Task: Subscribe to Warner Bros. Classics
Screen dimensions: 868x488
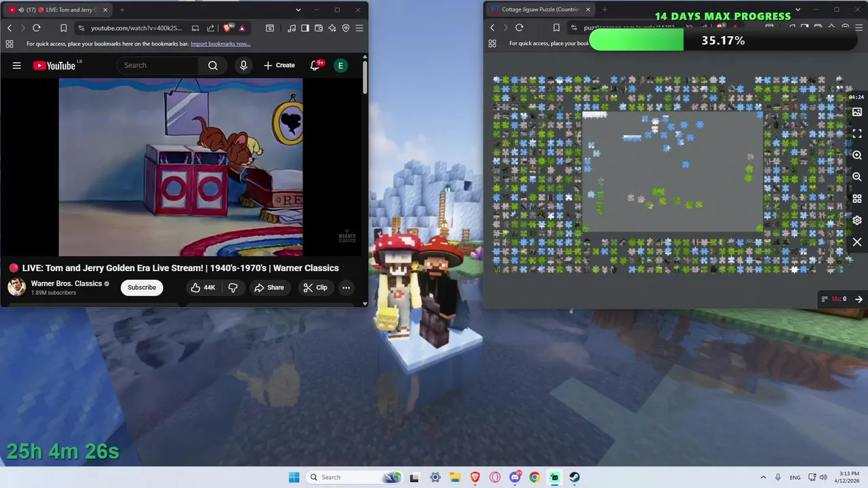Action: [x=142, y=287]
